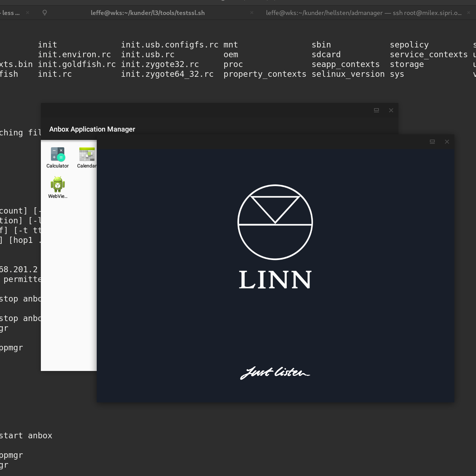Close the Anbox Application Manager window
The image size is (476, 476).
[391, 110]
